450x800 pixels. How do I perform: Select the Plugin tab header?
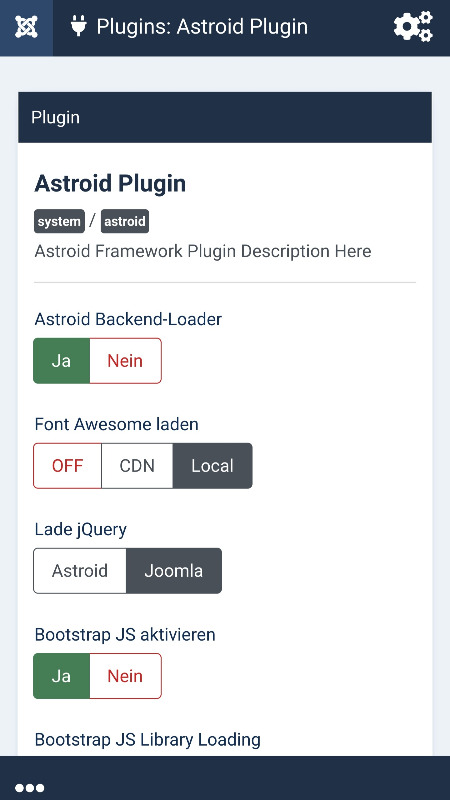click(56, 117)
